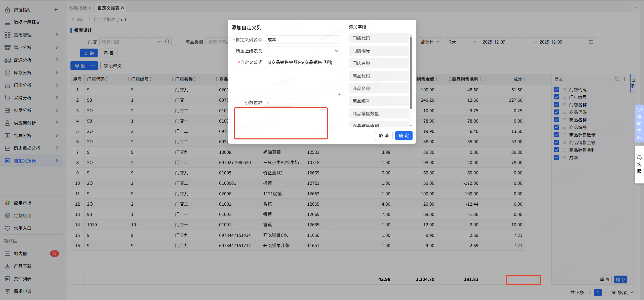Click the 添加字段 list scrollbar
The image size is (644, 300).
tap(411, 73)
